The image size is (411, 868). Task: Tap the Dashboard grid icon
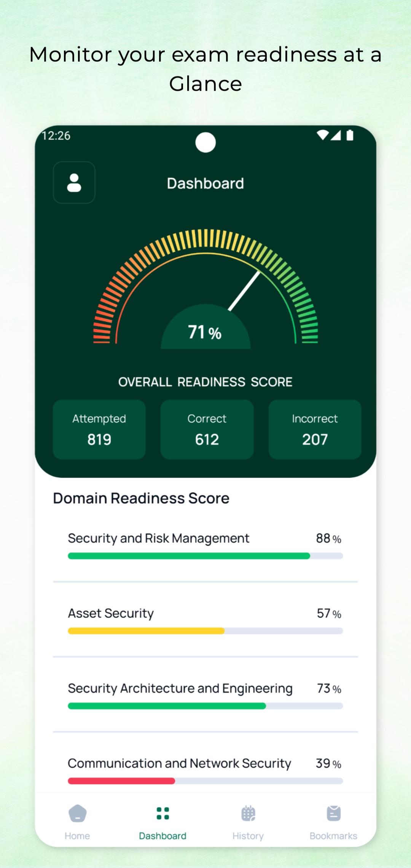pyautogui.click(x=162, y=814)
